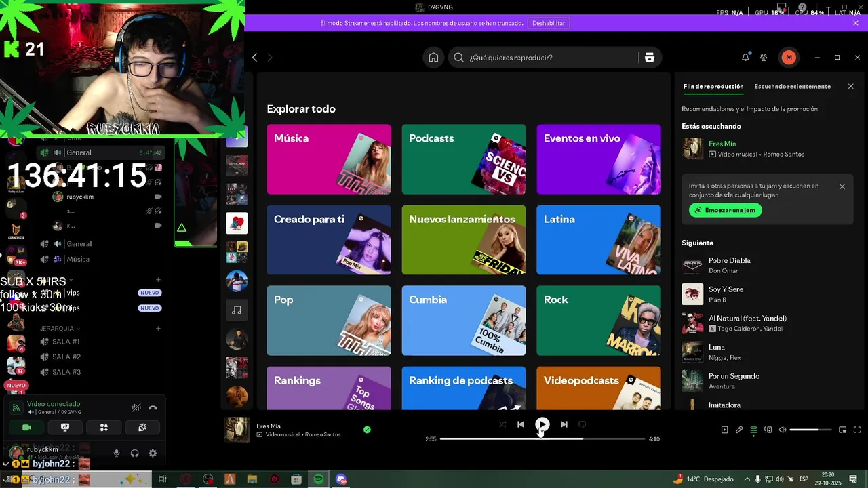The image size is (868, 488).
Task: Toggle shuffle playback
Action: coord(502,424)
